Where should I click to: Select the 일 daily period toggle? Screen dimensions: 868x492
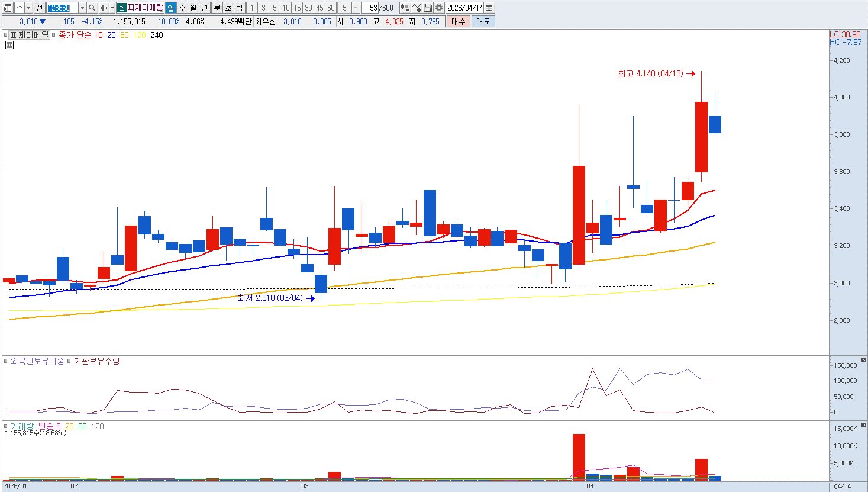click(x=170, y=8)
